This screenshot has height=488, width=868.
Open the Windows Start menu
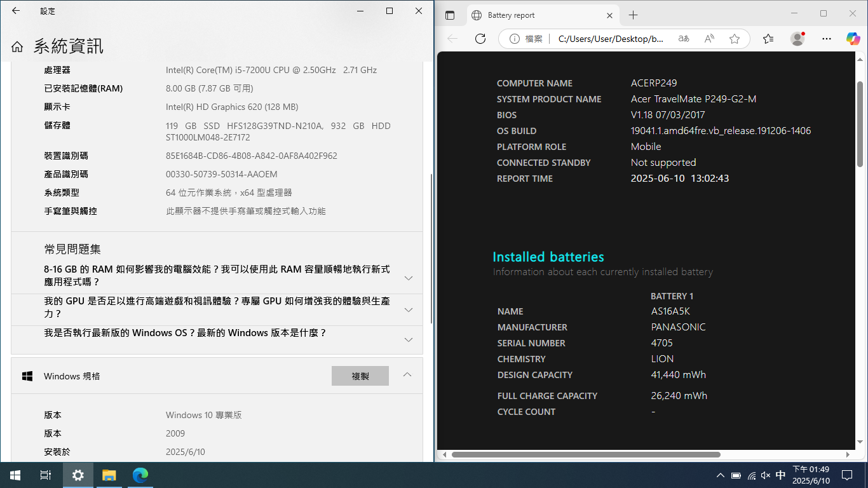click(15, 475)
